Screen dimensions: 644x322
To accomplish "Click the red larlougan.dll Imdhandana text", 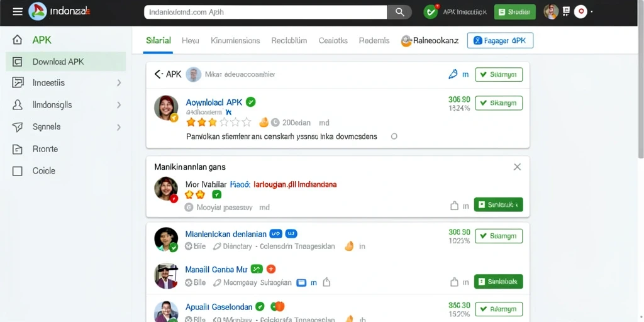I will (x=296, y=184).
